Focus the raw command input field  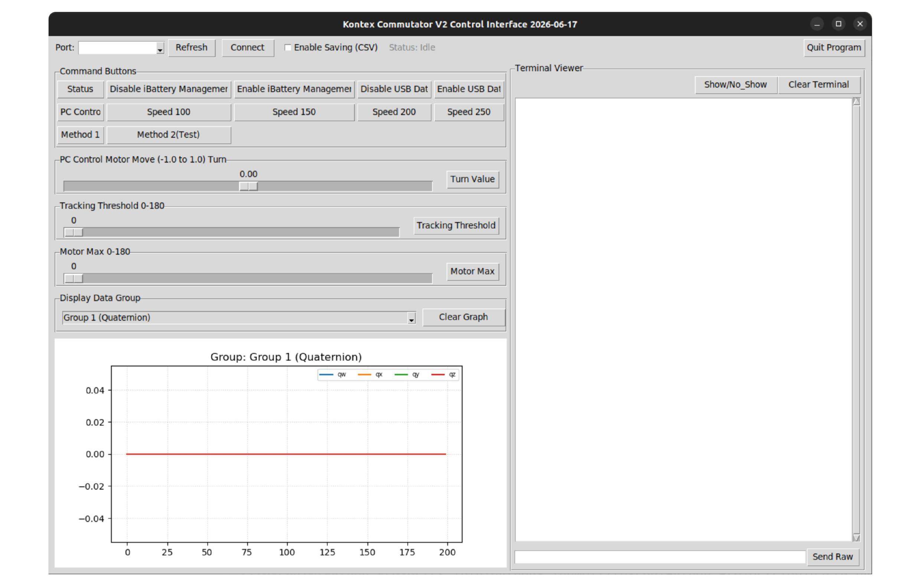(x=660, y=558)
